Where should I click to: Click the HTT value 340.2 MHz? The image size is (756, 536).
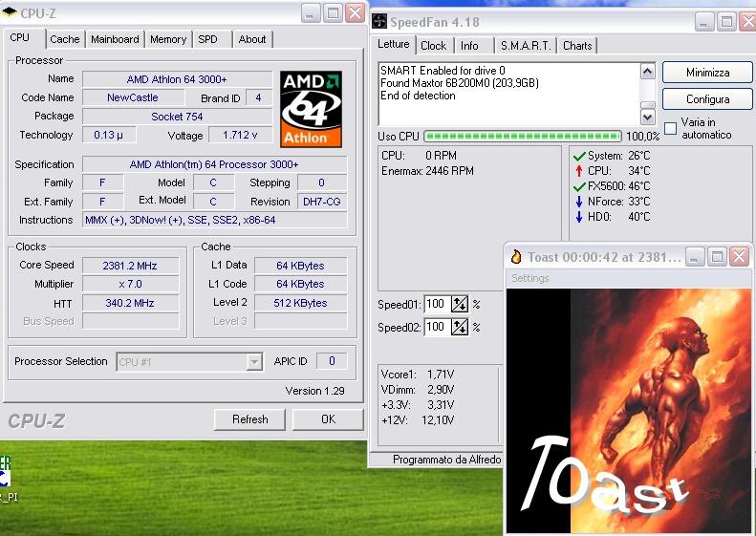click(130, 303)
